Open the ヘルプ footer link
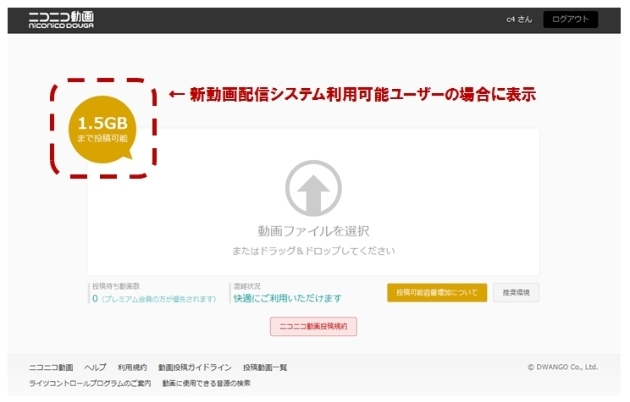Viewport: 630px width, 402px height. pyautogui.click(x=95, y=367)
